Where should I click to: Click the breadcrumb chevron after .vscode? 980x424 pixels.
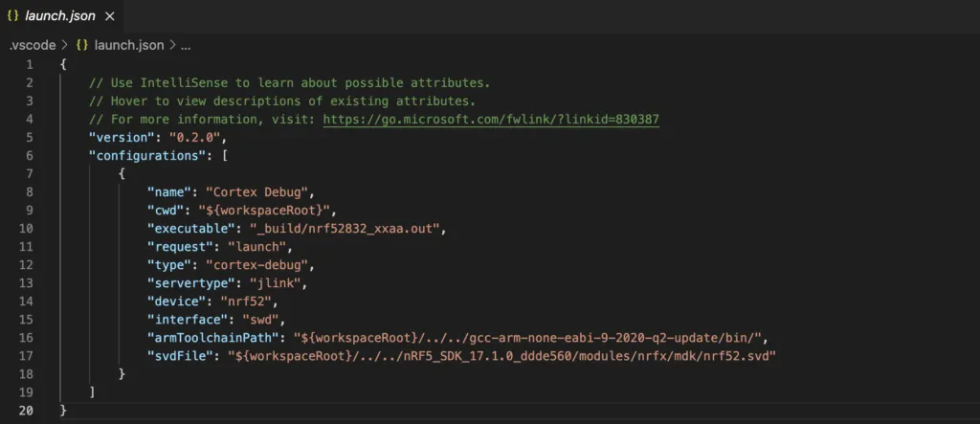[64, 44]
